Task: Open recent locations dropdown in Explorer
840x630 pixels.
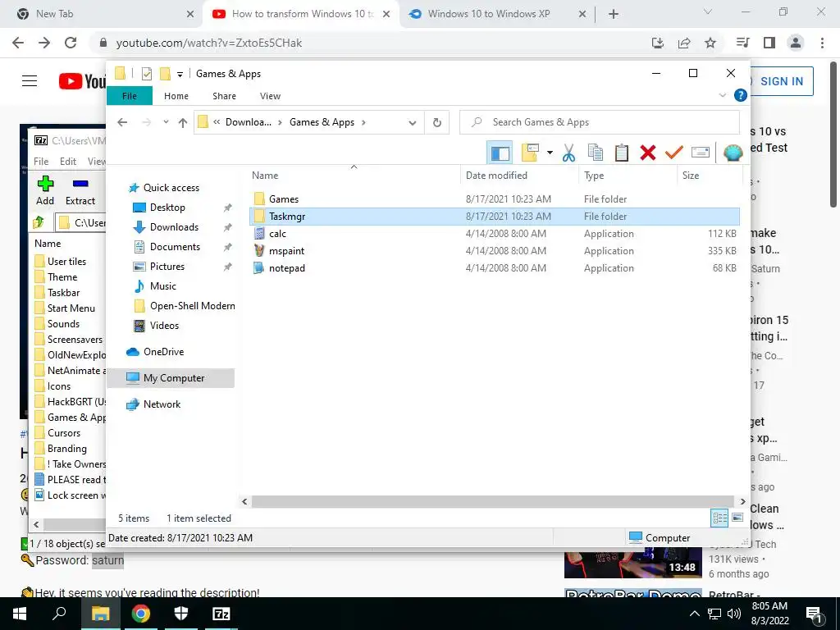Action: tap(166, 122)
